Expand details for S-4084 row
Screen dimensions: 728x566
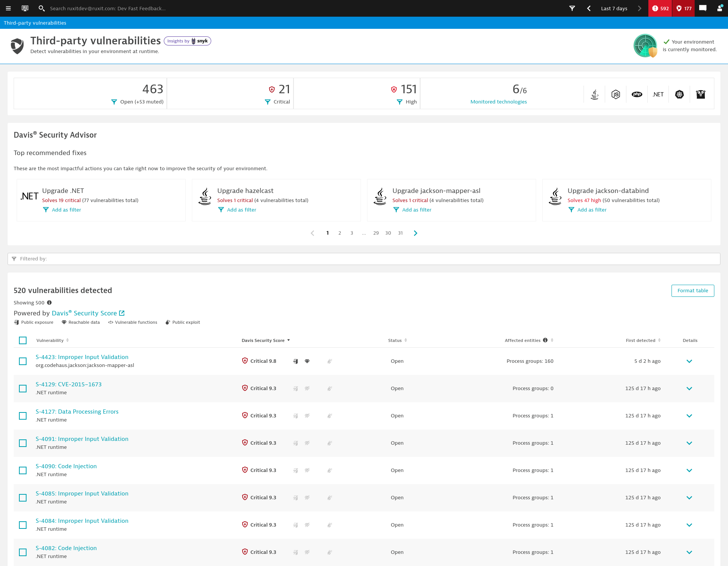[689, 525]
